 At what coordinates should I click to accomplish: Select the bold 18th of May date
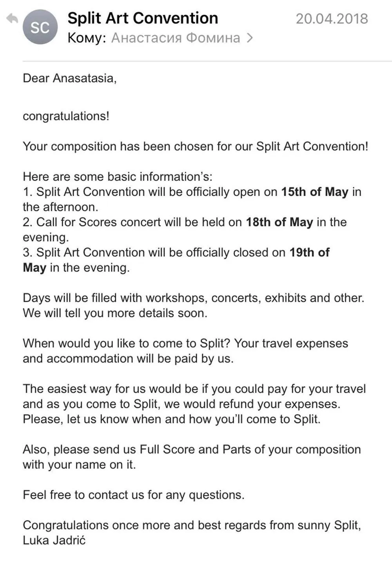[x=279, y=222]
